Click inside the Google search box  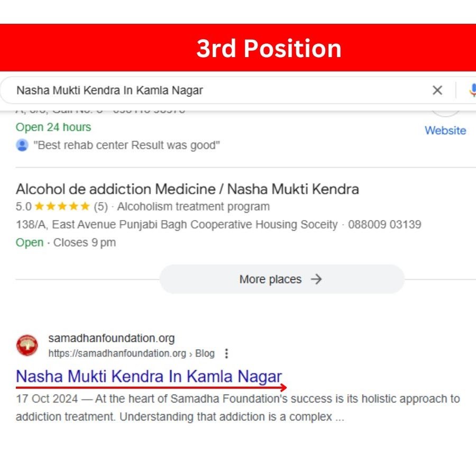tap(212, 90)
